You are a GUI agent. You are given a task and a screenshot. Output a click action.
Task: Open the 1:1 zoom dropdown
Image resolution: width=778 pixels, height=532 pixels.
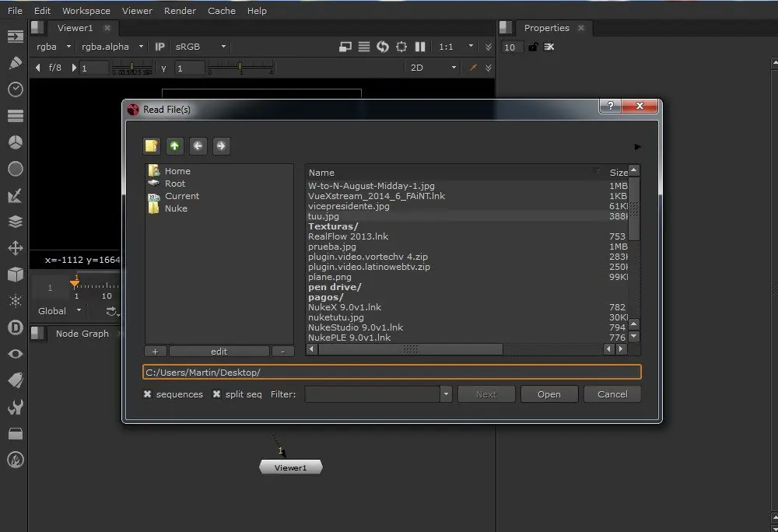pyautogui.click(x=456, y=47)
